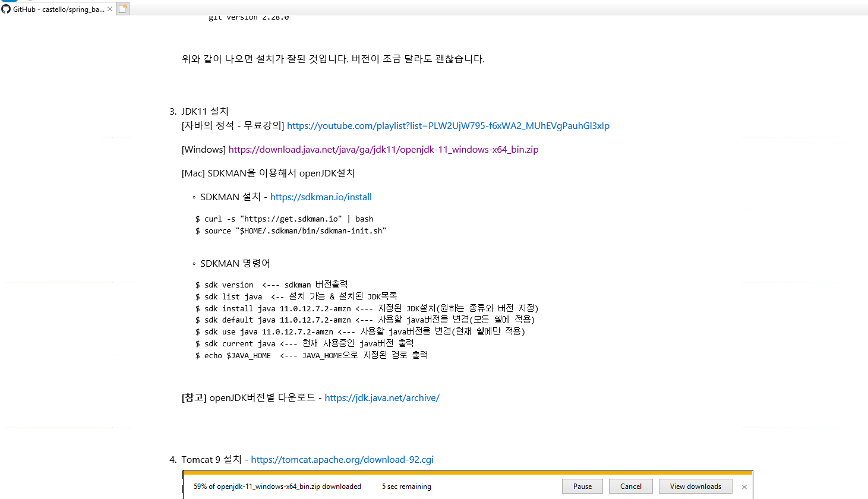Viewport: 868px width, 499px height.
Task: Click the orange download progress bar
Action: [468, 473]
